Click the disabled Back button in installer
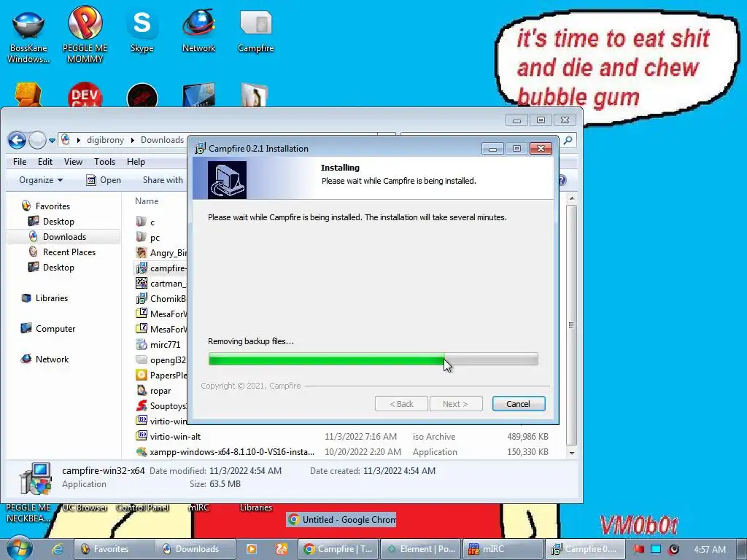Viewport: 747px width, 560px height. point(401,404)
